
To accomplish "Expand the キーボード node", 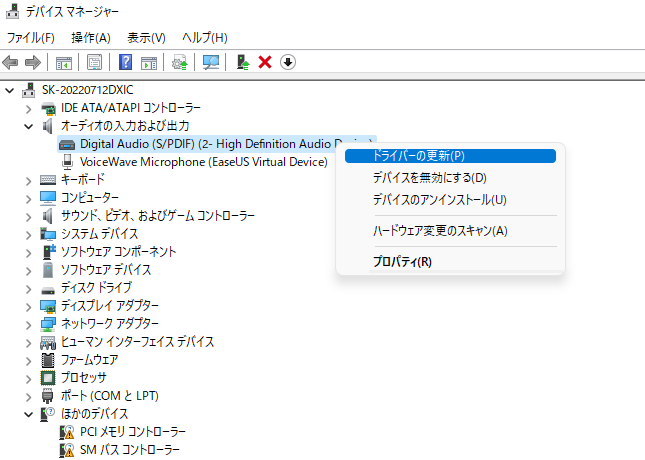I will tap(28, 181).
